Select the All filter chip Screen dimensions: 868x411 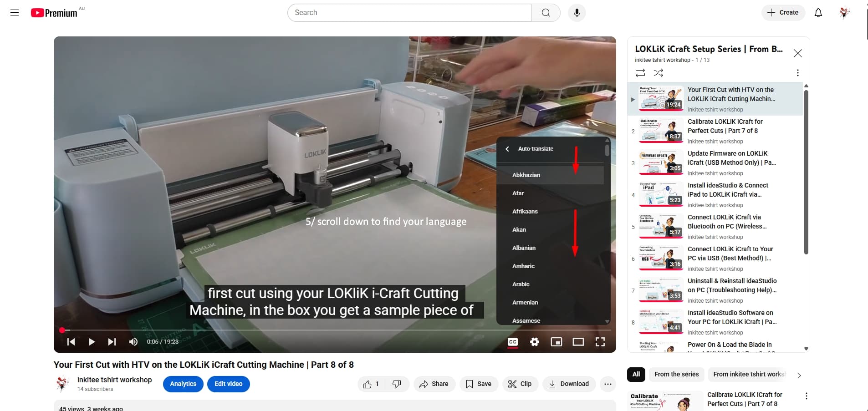pos(636,375)
